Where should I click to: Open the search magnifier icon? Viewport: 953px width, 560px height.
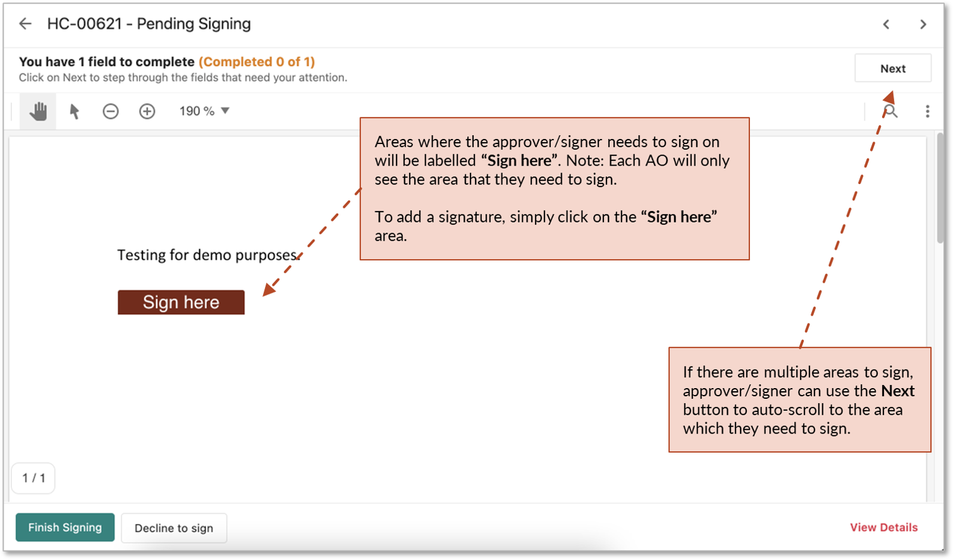[x=890, y=111]
